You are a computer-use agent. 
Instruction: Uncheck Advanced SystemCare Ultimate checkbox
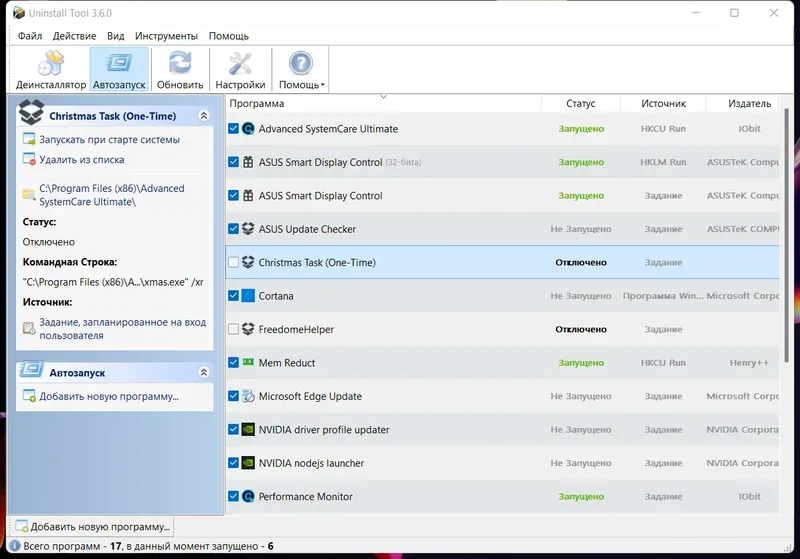click(x=233, y=129)
